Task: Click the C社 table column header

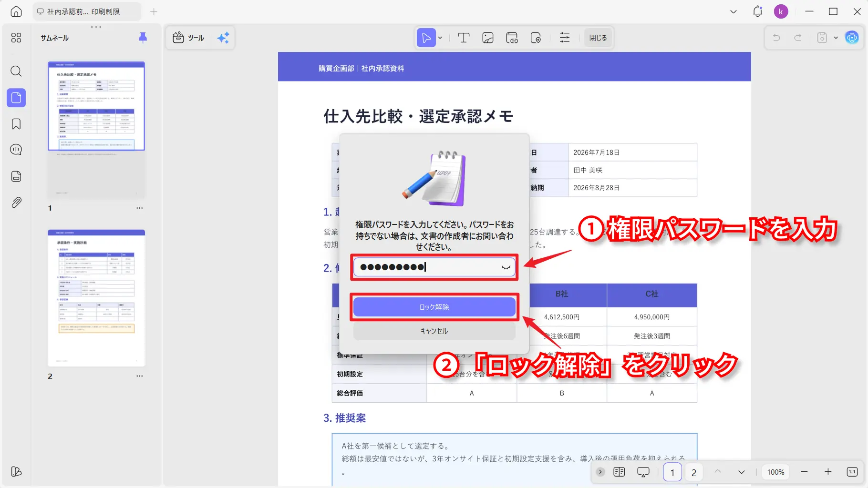Action: click(x=652, y=294)
